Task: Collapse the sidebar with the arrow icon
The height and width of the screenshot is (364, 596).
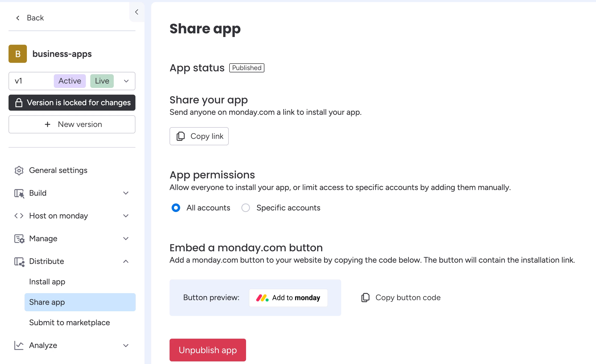Action: pos(137,12)
